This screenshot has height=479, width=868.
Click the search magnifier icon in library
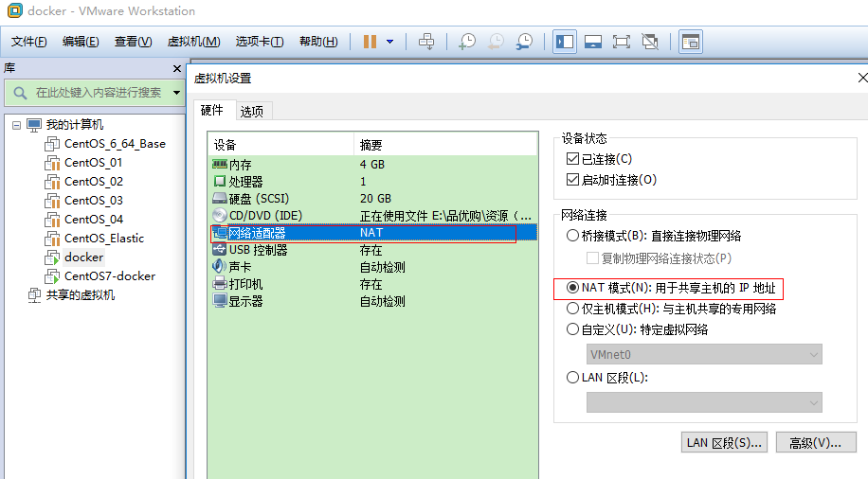(x=20, y=93)
